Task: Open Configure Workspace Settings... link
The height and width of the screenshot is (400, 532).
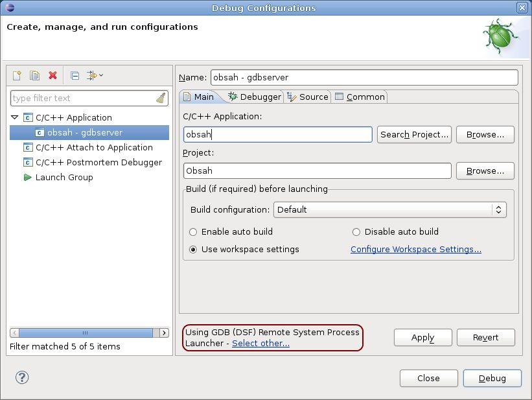Action: click(x=416, y=249)
